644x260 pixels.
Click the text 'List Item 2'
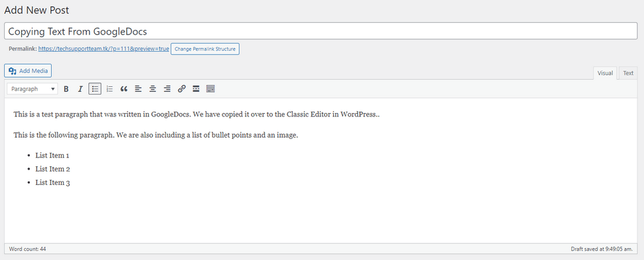pyautogui.click(x=52, y=169)
